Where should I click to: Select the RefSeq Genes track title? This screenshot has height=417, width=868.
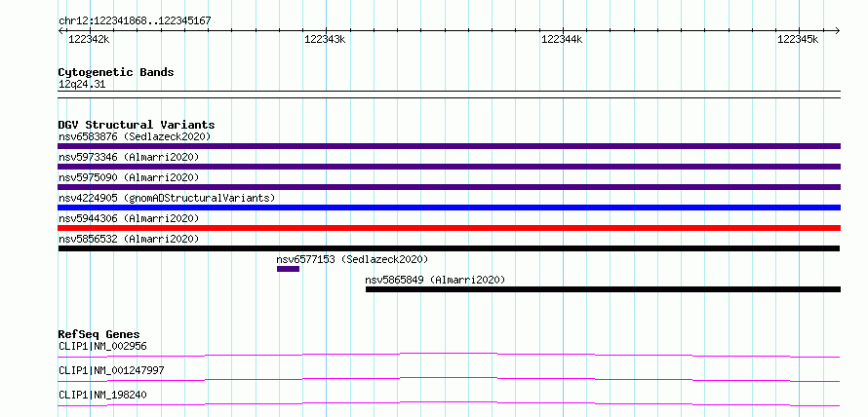tap(99, 334)
